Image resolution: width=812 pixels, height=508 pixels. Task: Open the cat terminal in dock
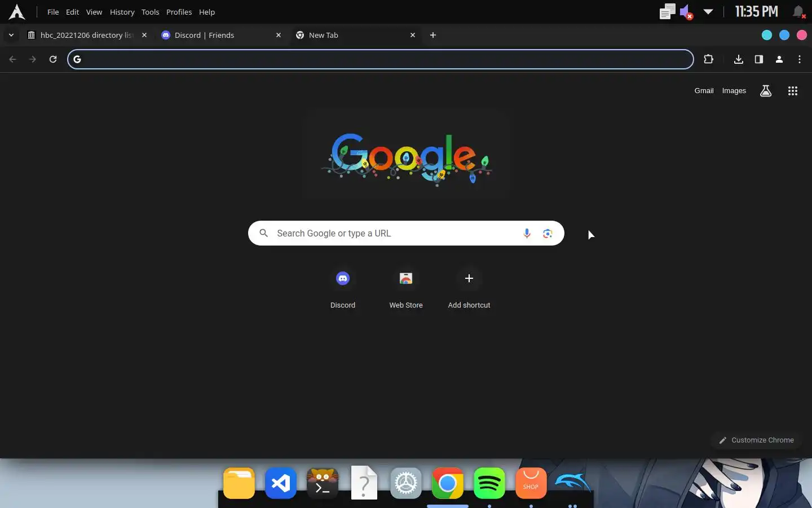(323, 483)
